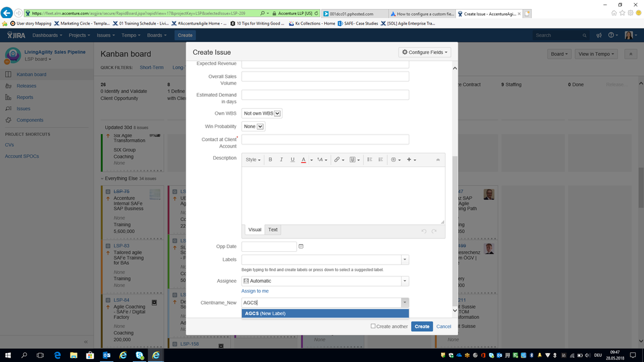
Task: Apply italic in Description toolbar
Action: click(281, 160)
